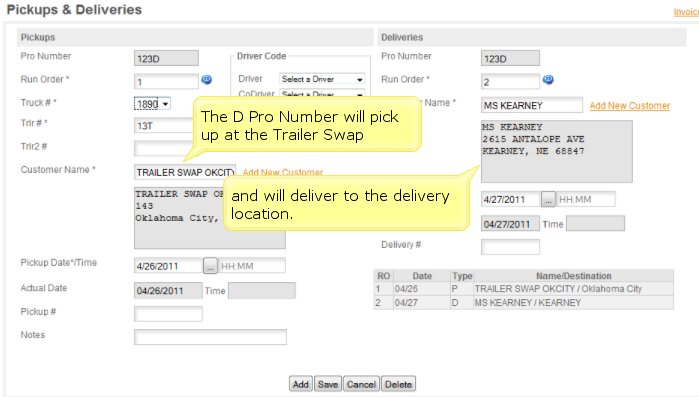The width and height of the screenshot is (699, 397).
Task: Click the Pickups Pro Number field 123D
Action: [x=166, y=58]
